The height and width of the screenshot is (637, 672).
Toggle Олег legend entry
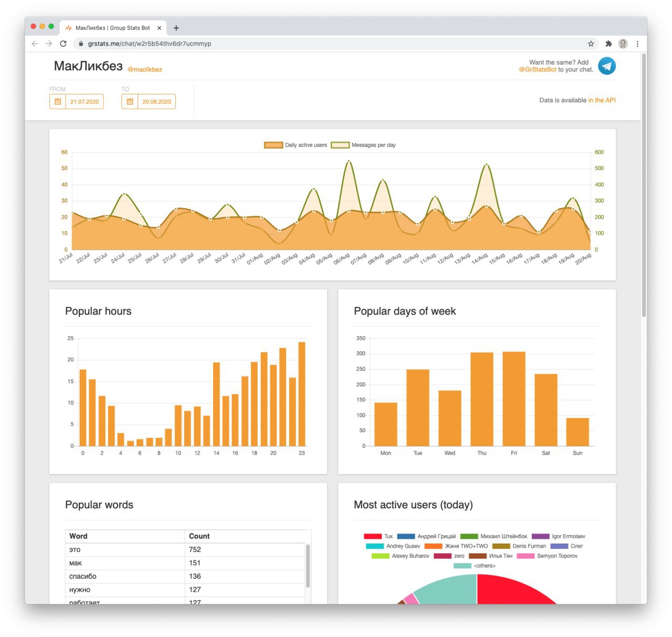coord(566,546)
